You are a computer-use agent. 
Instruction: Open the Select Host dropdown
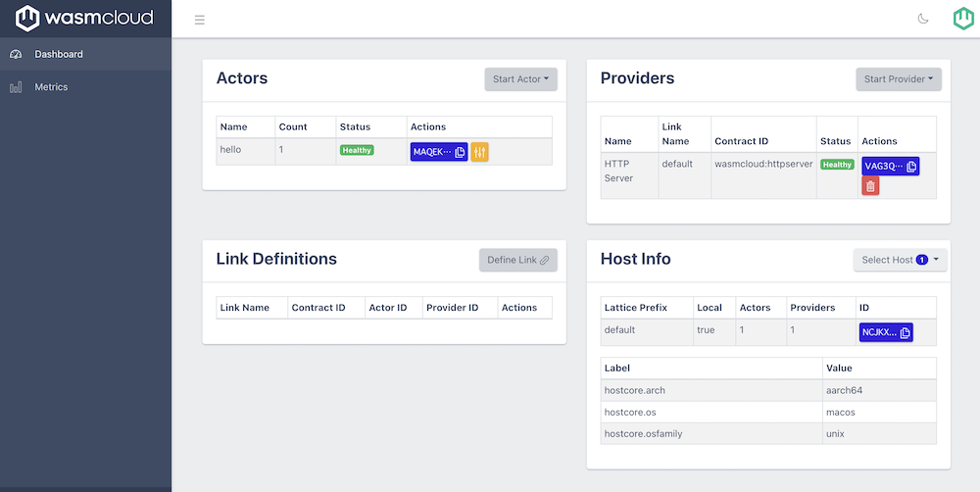900,260
